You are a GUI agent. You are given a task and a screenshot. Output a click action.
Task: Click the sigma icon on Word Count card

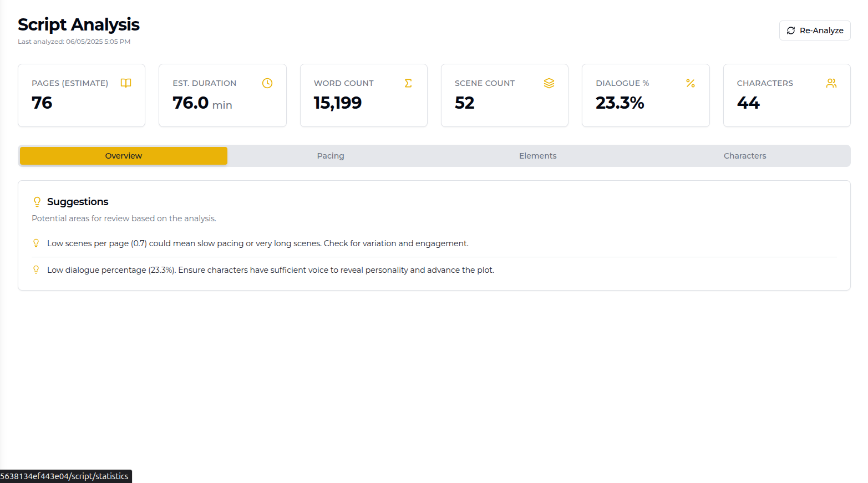click(408, 83)
